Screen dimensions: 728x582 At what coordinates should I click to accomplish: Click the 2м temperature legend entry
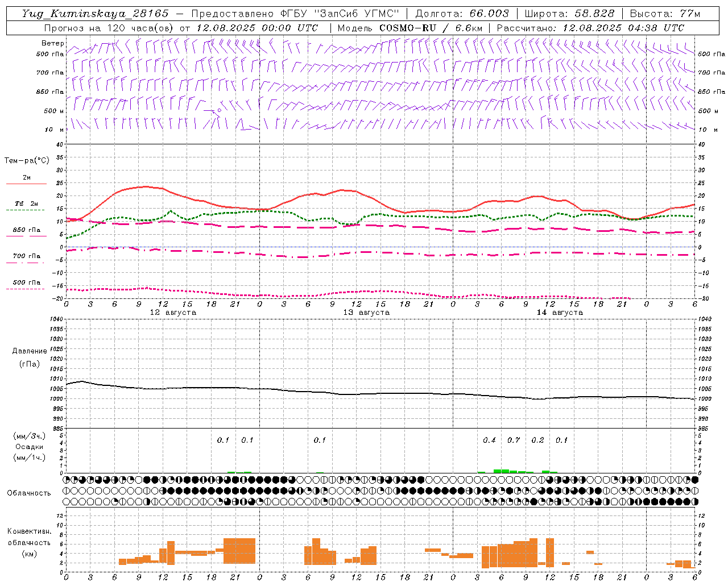pyautogui.click(x=27, y=178)
